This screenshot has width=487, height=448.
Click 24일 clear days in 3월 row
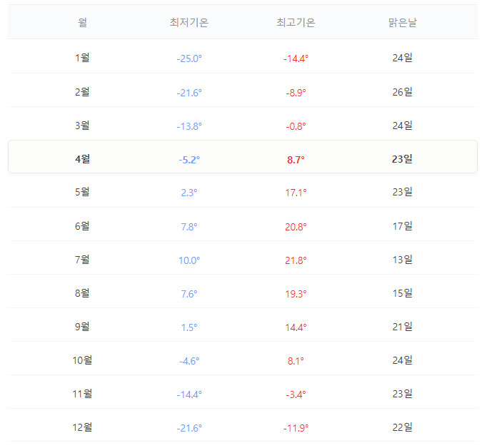403,126
